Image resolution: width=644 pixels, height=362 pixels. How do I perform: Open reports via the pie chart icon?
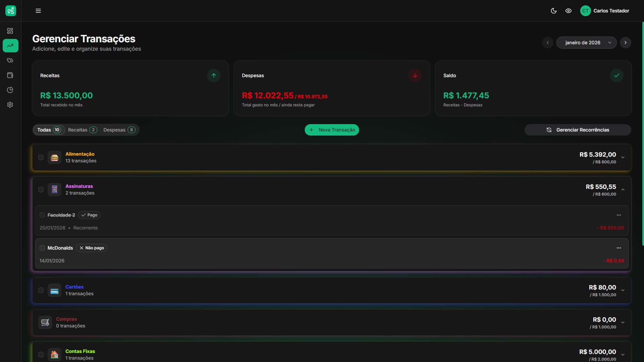point(10,90)
